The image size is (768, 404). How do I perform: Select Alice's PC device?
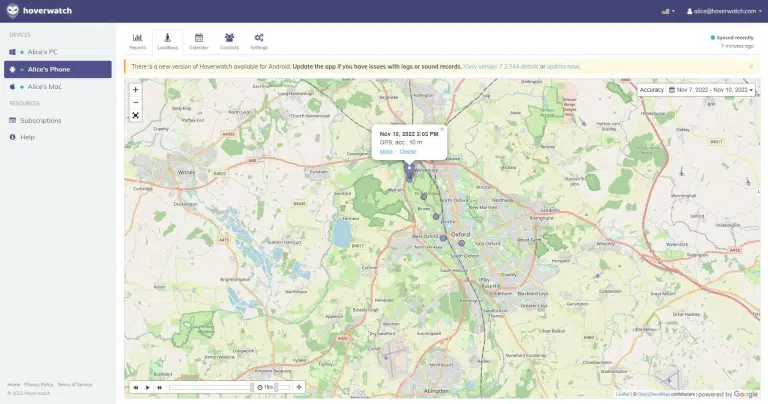click(44, 52)
